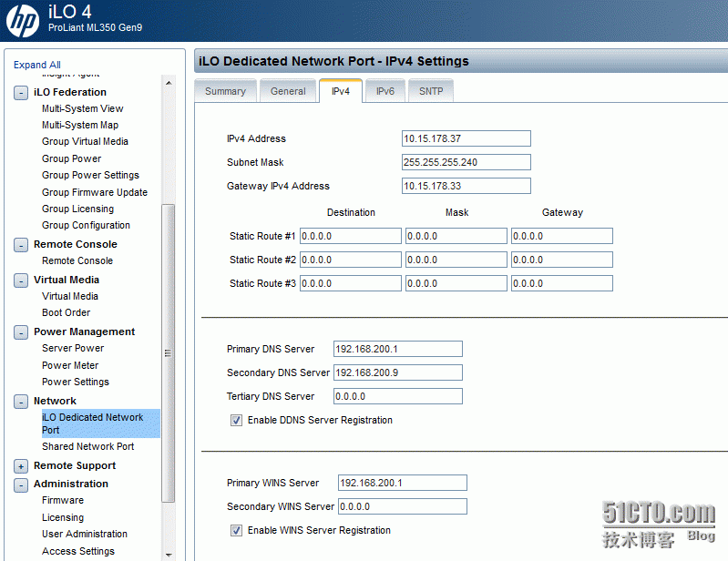Click the HP logo icon

pyautogui.click(x=22, y=21)
